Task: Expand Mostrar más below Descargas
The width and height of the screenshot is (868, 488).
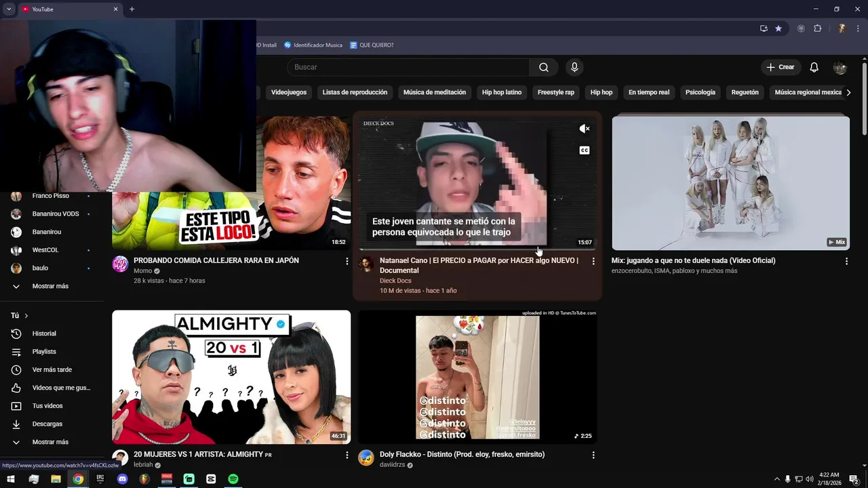Action: pos(51,442)
